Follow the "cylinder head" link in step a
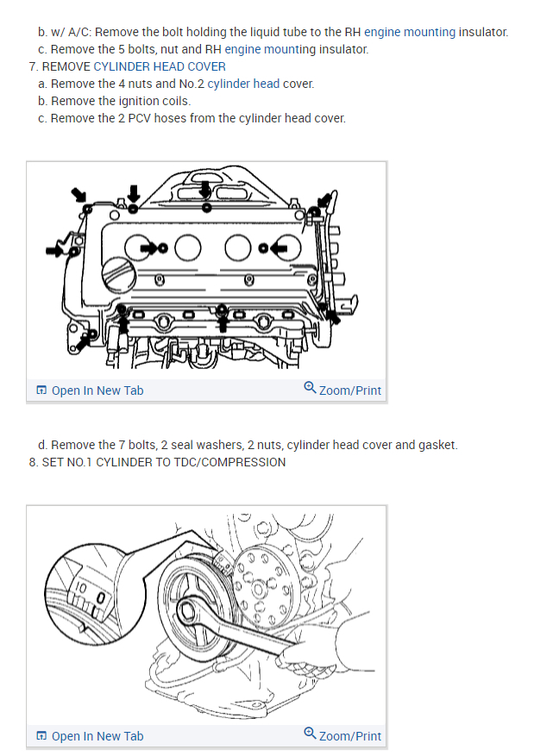553x756 pixels. [243, 84]
